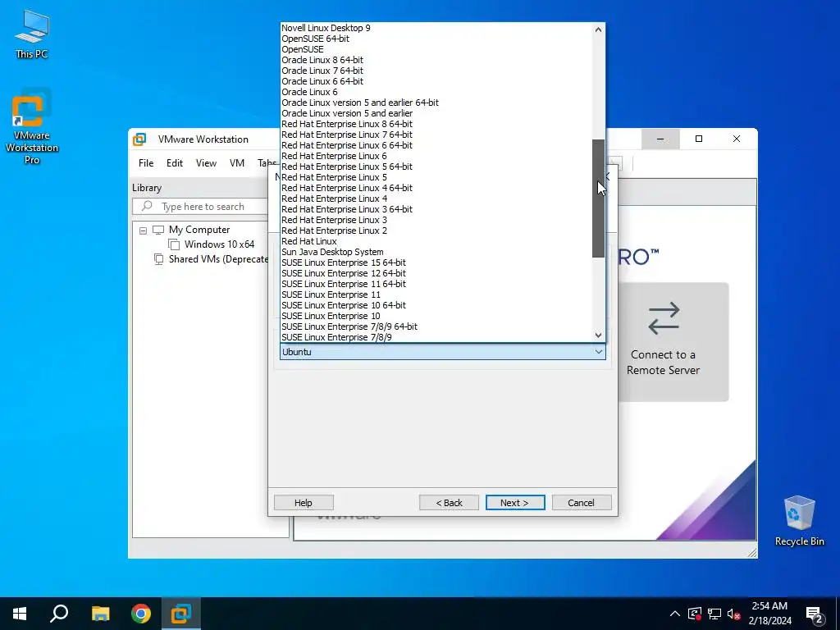Image resolution: width=840 pixels, height=630 pixels.
Task: Open the Recycle Bin desktop icon
Action: tap(799, 520)
